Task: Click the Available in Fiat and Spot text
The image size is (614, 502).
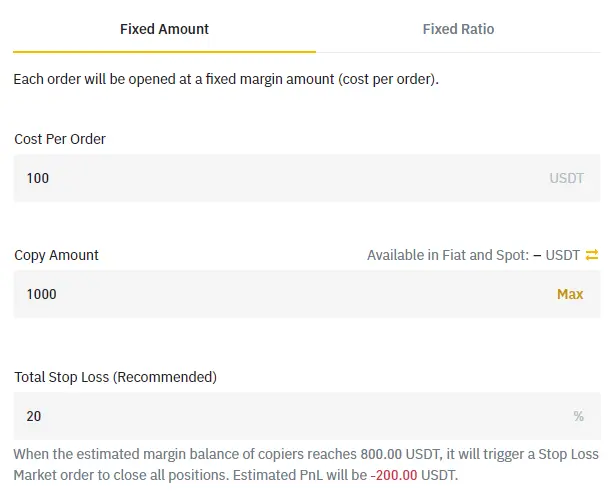Action: click(x=448, y=255)
